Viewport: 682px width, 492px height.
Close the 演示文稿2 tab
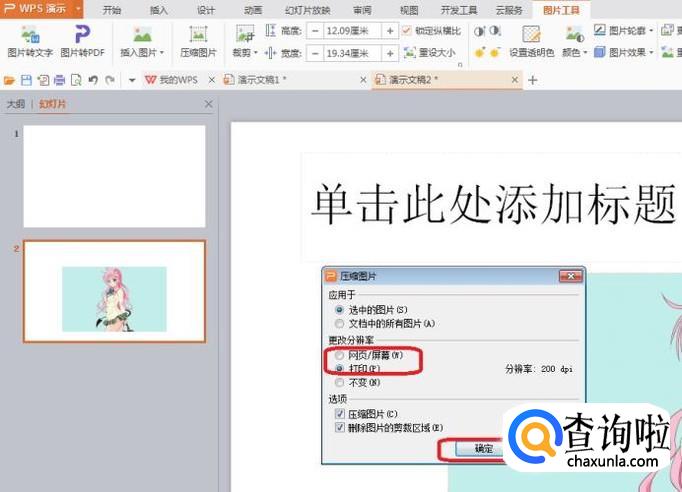[515, 80]
